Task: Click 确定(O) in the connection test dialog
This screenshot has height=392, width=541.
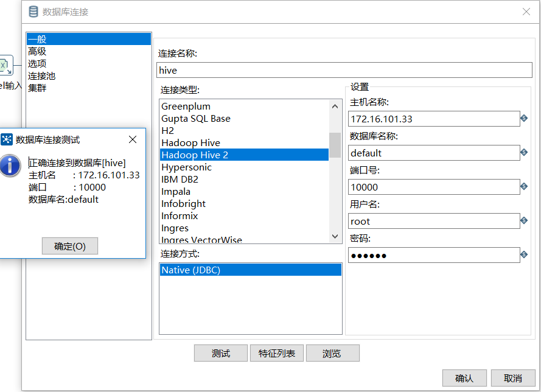Action: coord(69,246)
